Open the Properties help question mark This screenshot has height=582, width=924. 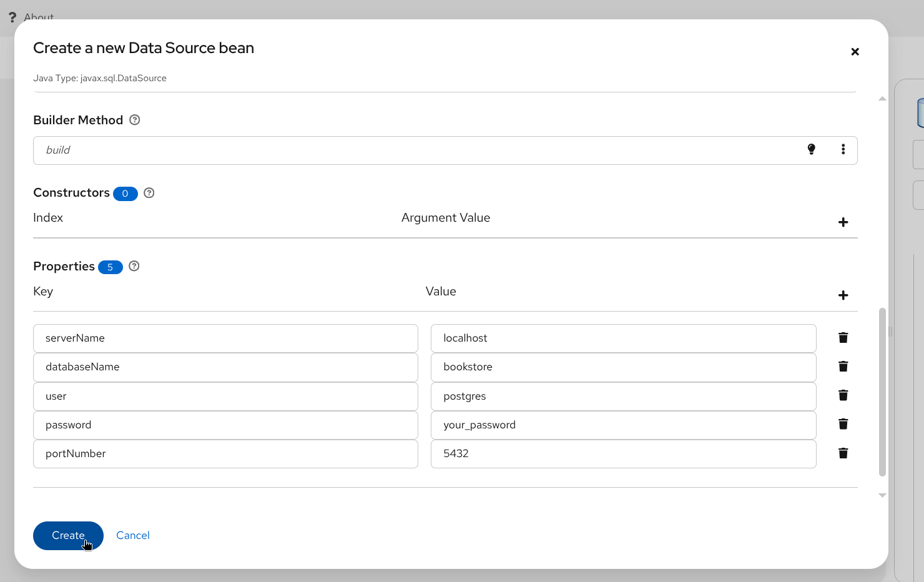[x=134, y=266]
